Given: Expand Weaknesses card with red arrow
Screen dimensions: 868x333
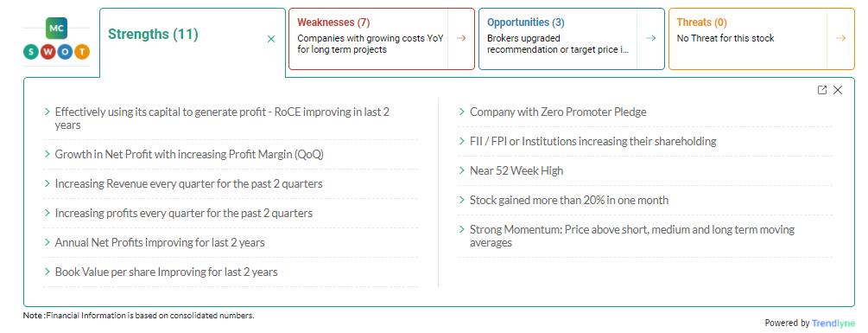Looking at the screenshot, I should click(x=461, y=38).
